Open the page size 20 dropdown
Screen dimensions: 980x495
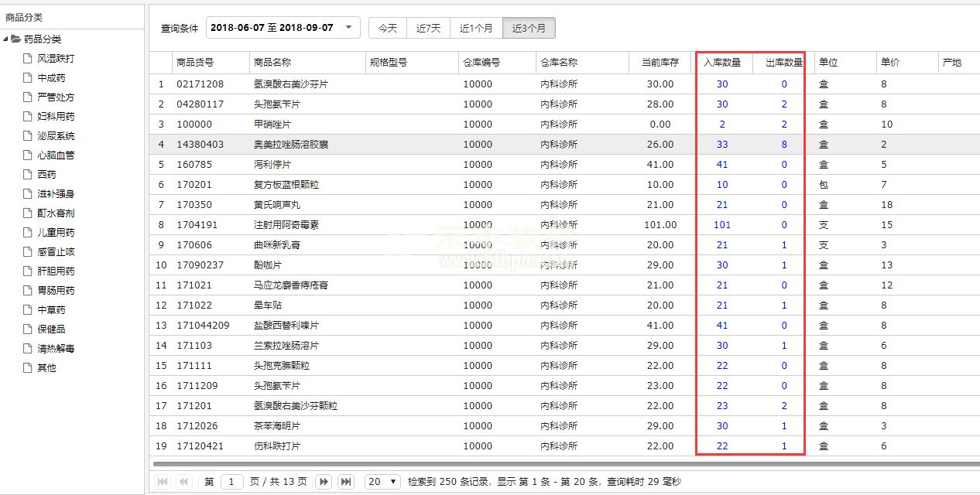[x=382, y=482]
